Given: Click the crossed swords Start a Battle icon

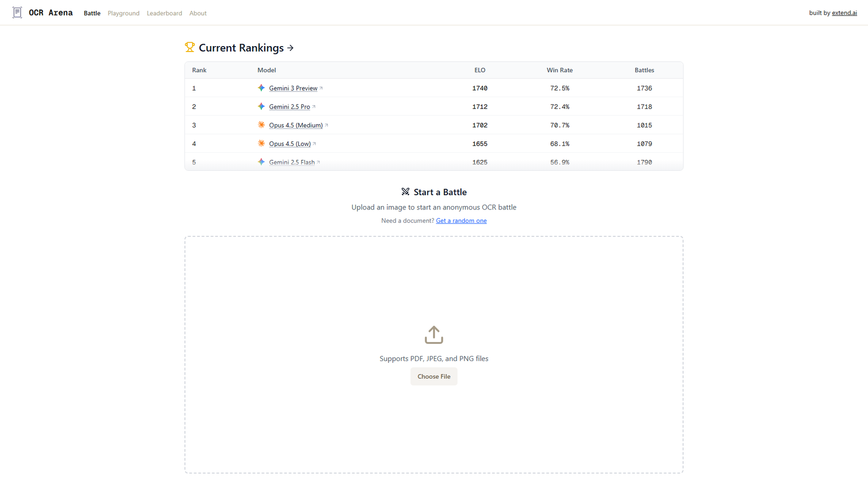Looking at the screenshot, I should pyautogui.click(x=405, y=192).
